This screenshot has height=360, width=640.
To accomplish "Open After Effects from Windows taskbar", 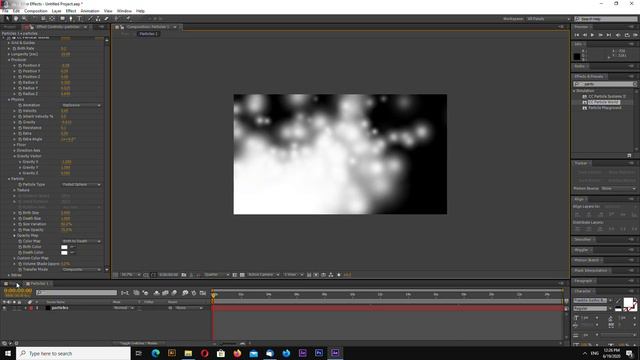I will tap(335, 353).
